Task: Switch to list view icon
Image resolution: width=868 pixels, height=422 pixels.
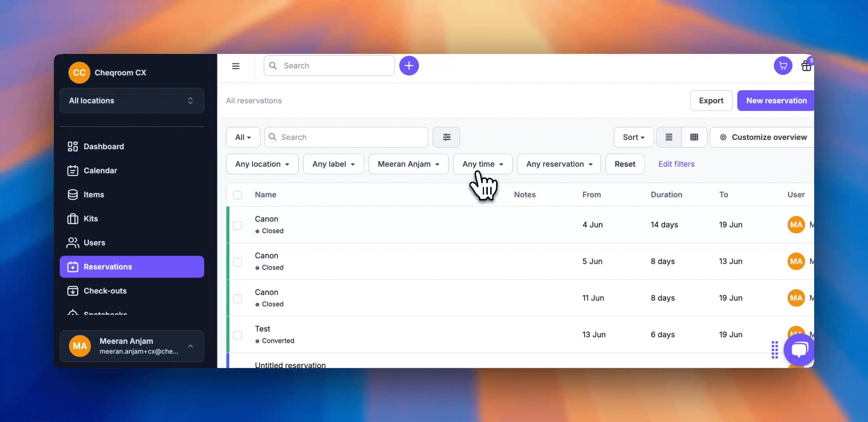Action: click(x=669, y=137)
